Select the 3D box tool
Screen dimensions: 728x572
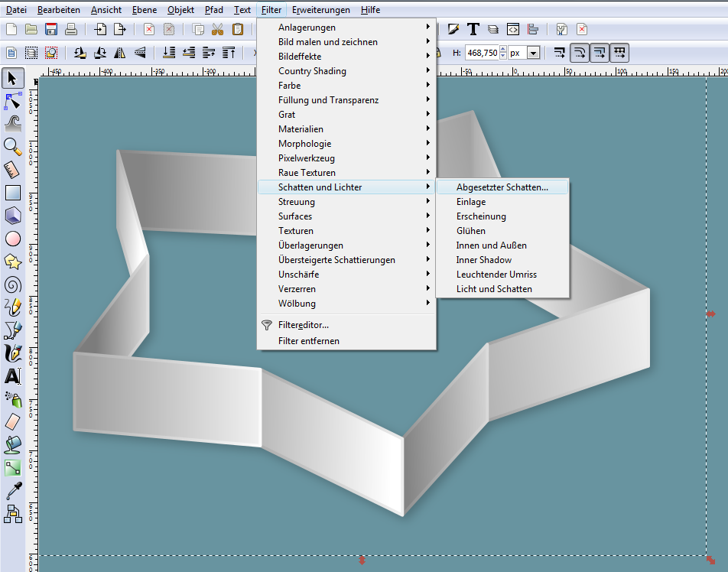click(x=13, y=216)
